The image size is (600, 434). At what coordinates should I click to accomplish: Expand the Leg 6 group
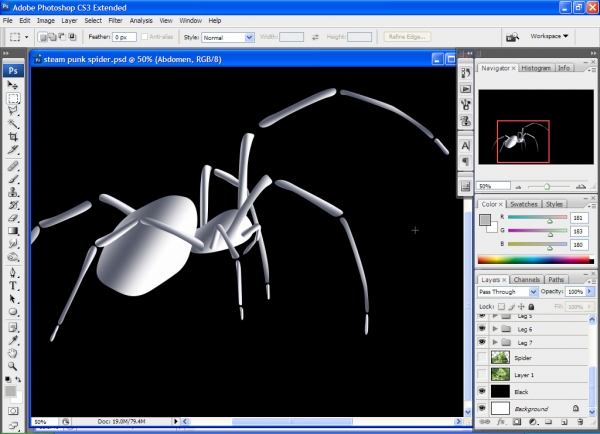click(495, 329)
